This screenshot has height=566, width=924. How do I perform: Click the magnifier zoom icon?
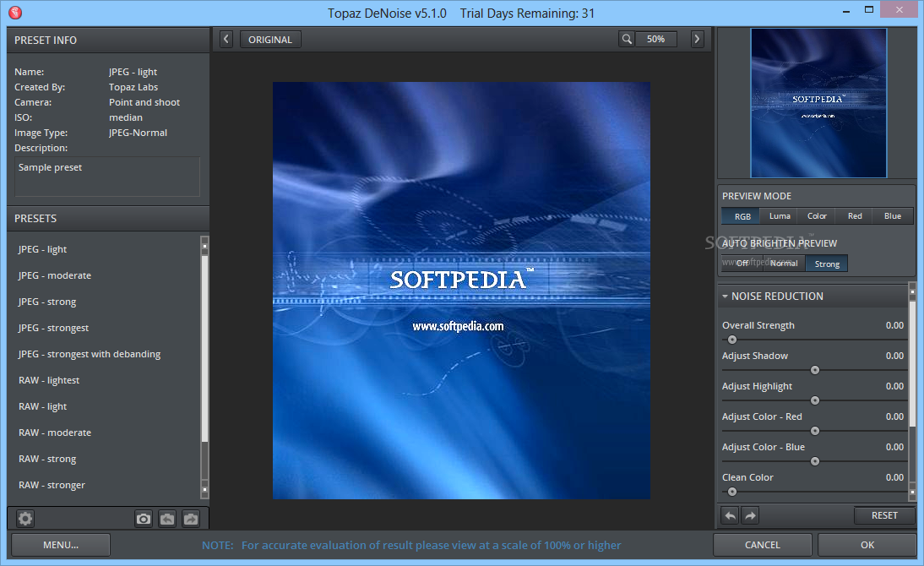(x=627, y=39)
